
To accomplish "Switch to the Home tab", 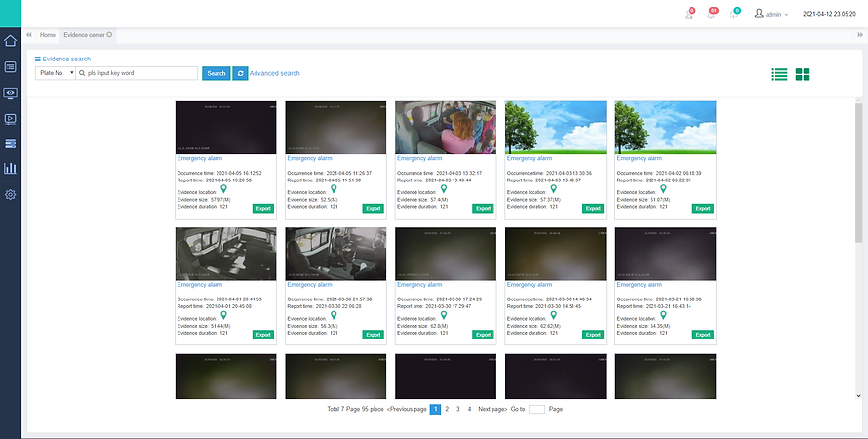I will (48, 35).
